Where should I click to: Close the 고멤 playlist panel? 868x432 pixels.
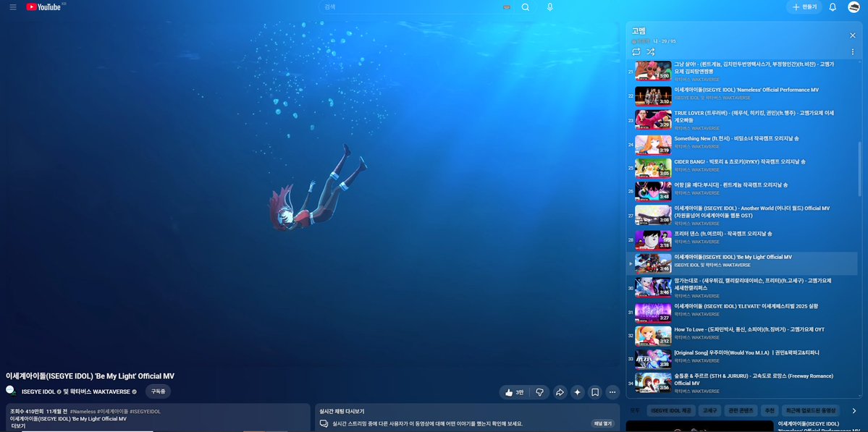853,35
